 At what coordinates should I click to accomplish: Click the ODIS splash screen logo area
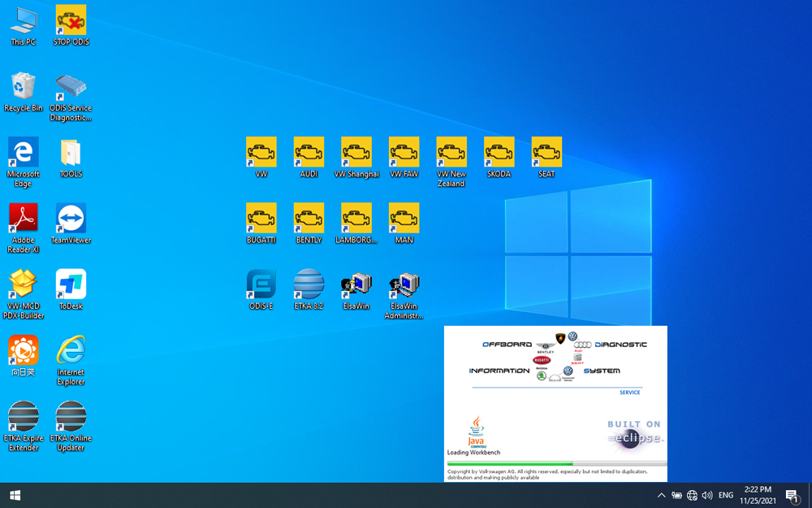point(557,357)
